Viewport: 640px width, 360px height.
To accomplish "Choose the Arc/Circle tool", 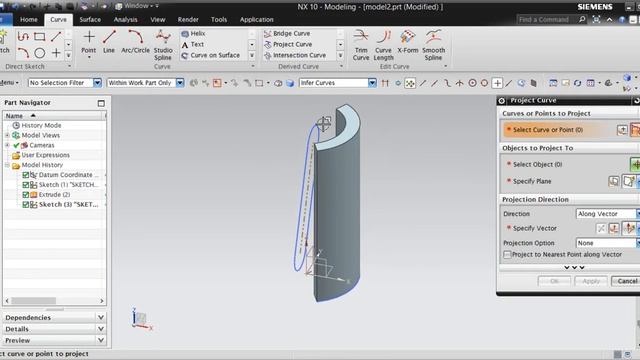I will (136, 43).
